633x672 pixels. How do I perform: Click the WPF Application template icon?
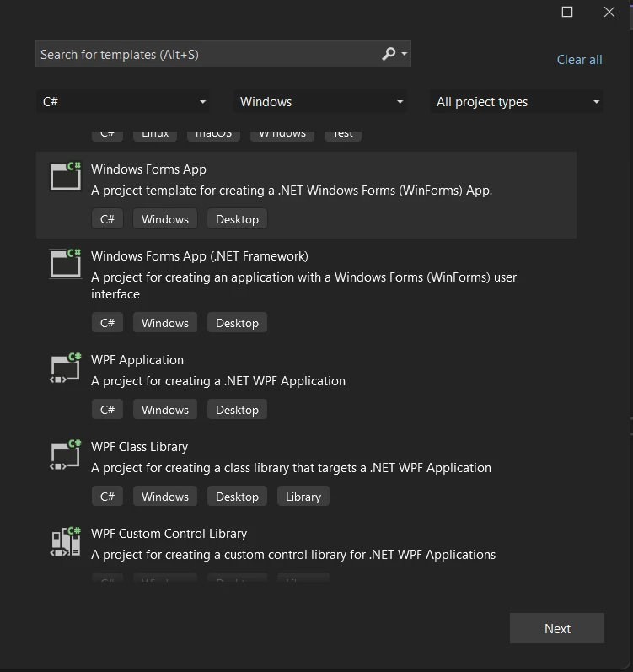click(x=66, y=368)
